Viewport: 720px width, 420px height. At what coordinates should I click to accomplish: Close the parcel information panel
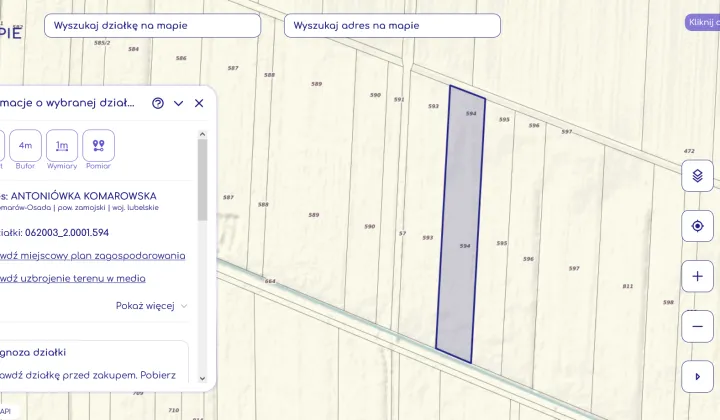[x=199, y=103]
